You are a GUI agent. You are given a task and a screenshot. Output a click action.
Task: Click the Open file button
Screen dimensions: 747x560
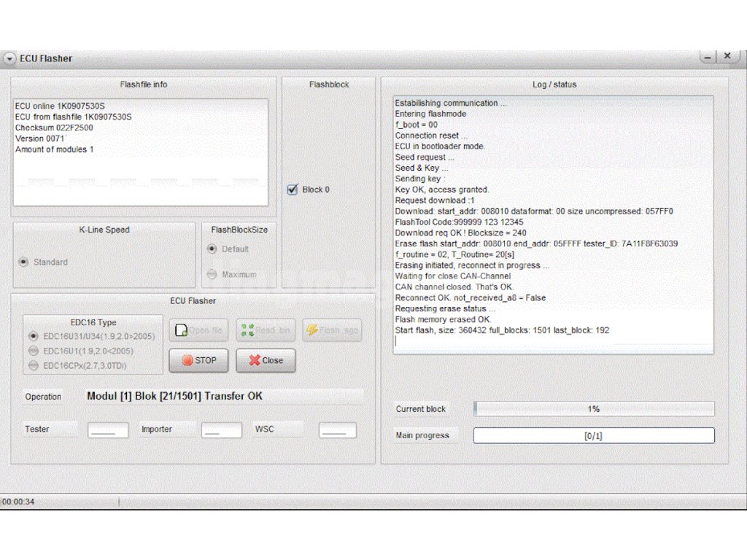pos(198,330)
